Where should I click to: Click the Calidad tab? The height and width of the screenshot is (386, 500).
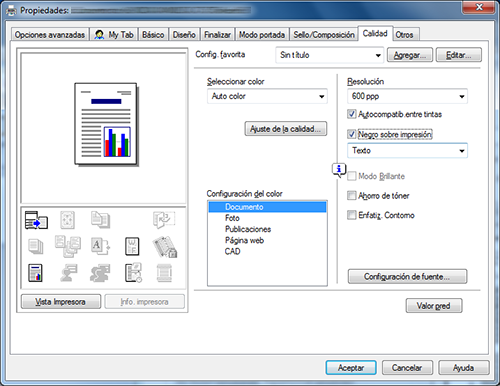(x=375, y=34)
